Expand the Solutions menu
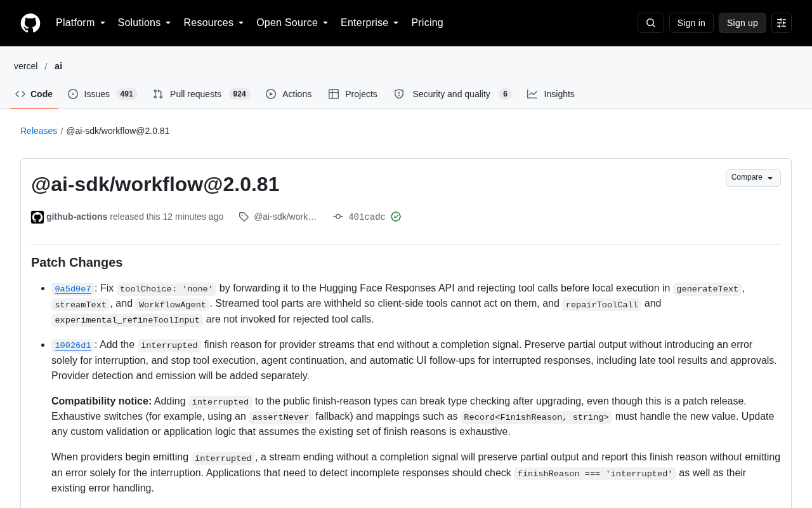This screenshot has height=508, width=812. tap(145, 23)
